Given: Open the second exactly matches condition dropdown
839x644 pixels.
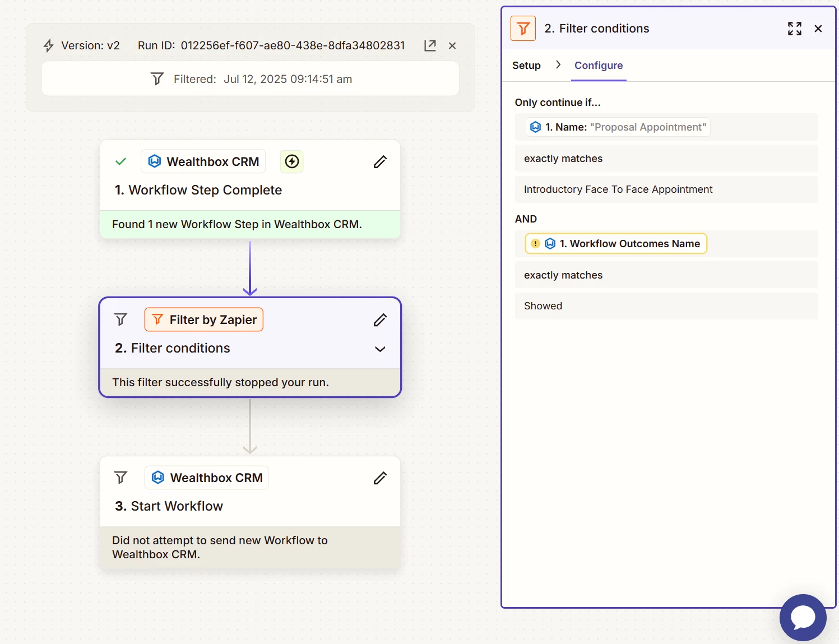Looking at the screenshot, I should tap(666, 275).
